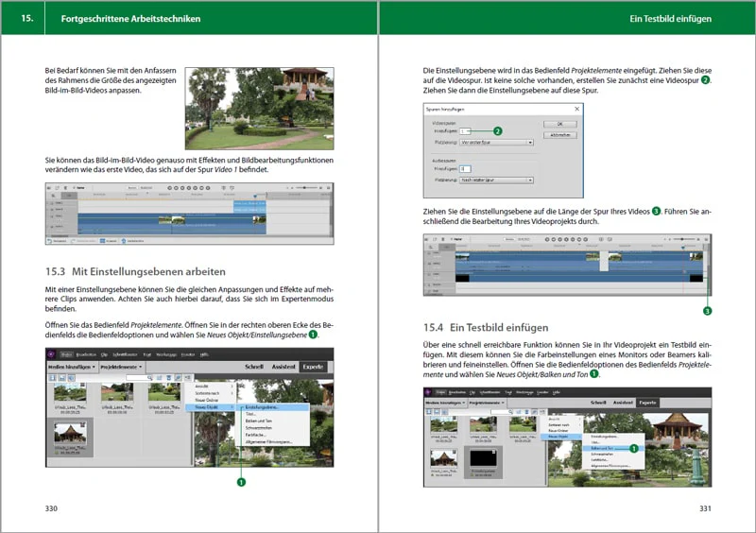Screen dimensions: 756x533
Task: Click Abbrechen button in Spuren hinzufügen dialog
Action: pos(559,135)
